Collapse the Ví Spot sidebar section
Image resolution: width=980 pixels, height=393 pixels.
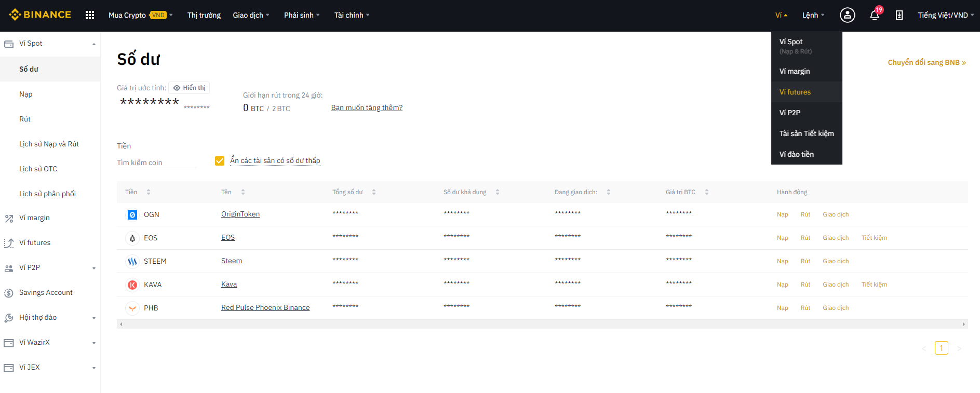[x=94, y=44]
